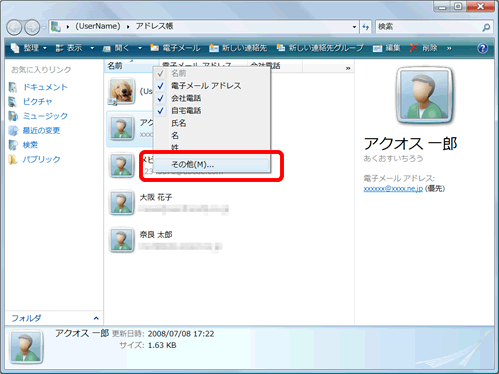
Task: Open 最近の変更 favorite link
Action: click(41, 130)
